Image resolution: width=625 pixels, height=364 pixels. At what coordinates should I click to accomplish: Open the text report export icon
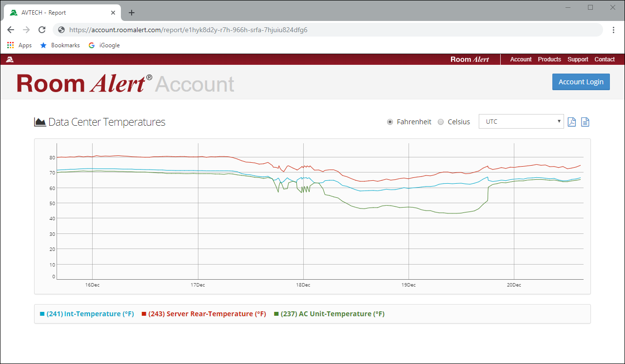tap(585, 122)
